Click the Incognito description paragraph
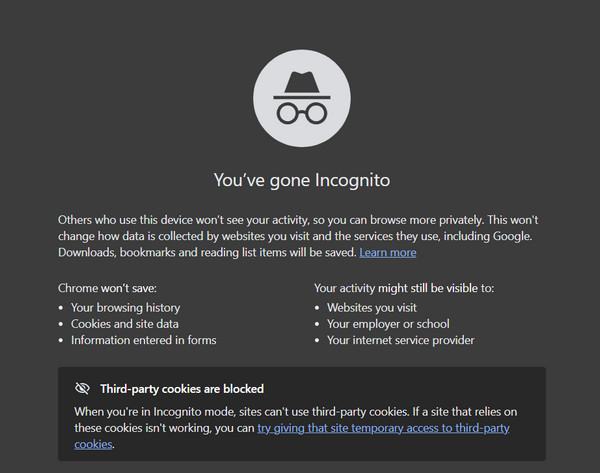 point(298,236)
